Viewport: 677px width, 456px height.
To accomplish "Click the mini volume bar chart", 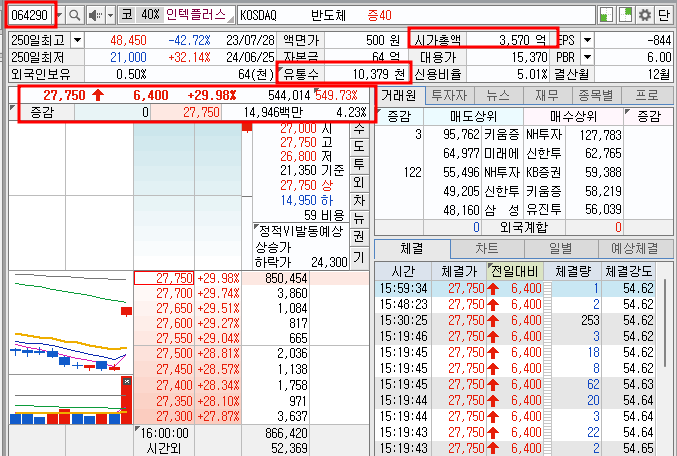I will pos(71,400).
